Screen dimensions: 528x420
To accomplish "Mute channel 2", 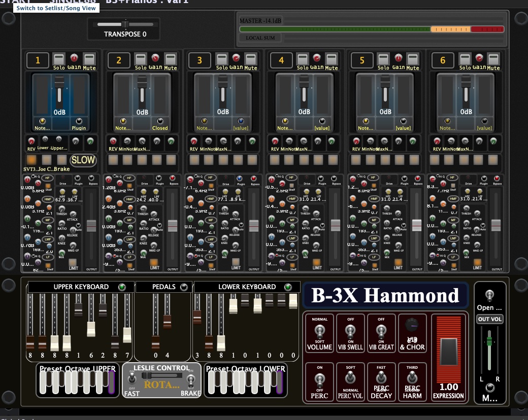I will pos(171,59).
